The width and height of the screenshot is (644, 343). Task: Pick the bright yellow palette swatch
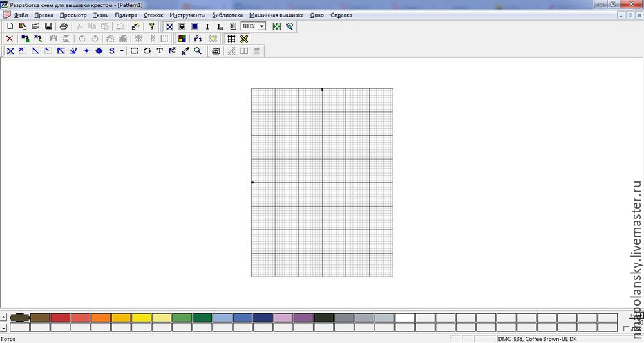pyautogui.click(x=141, y=317)
